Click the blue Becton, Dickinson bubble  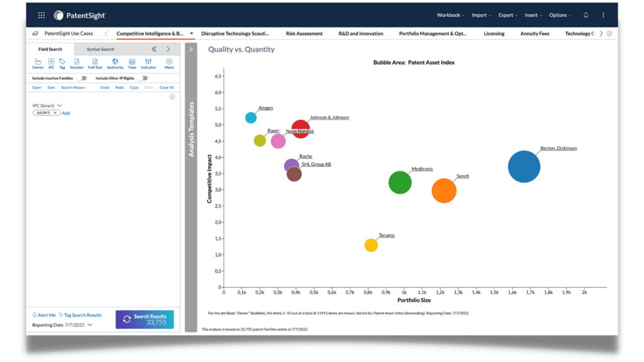tap(524, 167)
